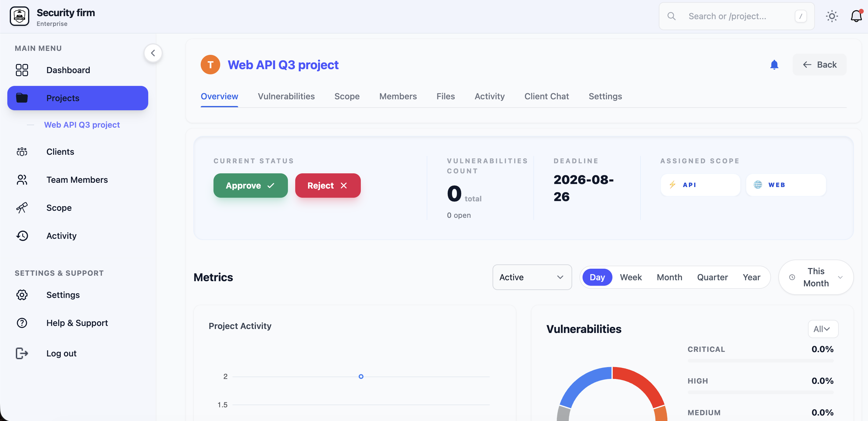Switch to the Client Chat tab
The height and width of the screenshot is (421, 868).
click(547, 96)
